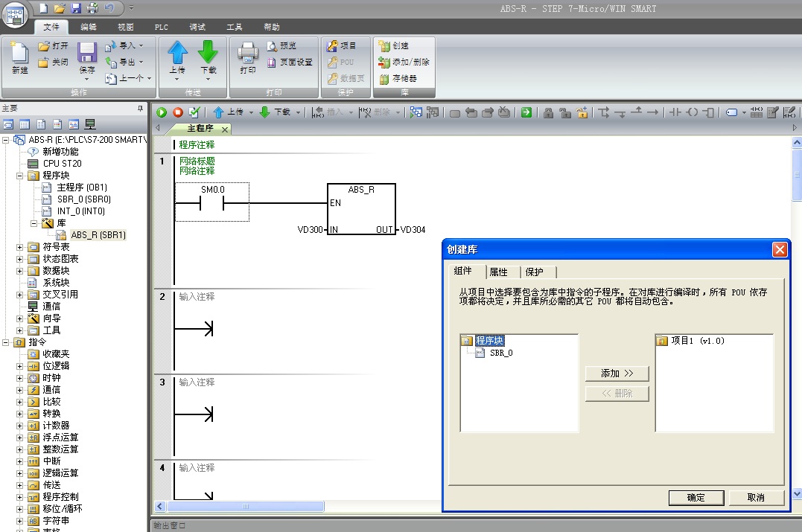
Task: Expand the 位逻辑 instruction folder
Action: [19, 366]
